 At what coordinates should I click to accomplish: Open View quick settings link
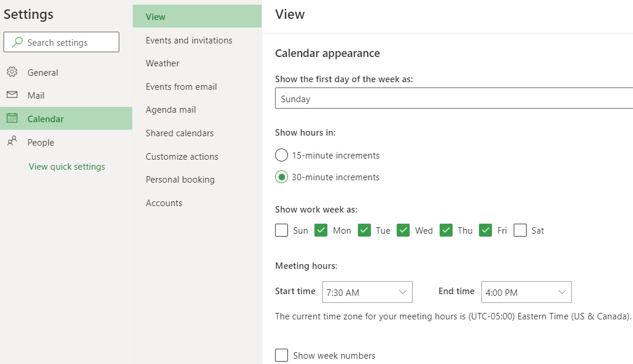tap(66, 166)
